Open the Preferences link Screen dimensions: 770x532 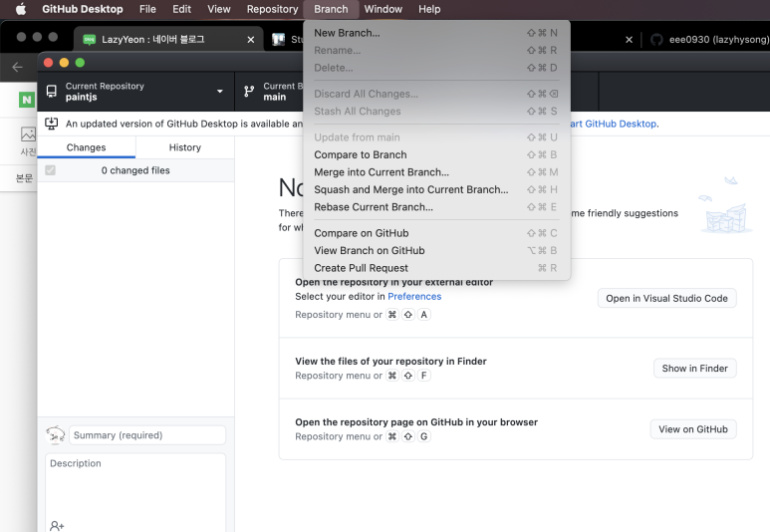[414, 296]
